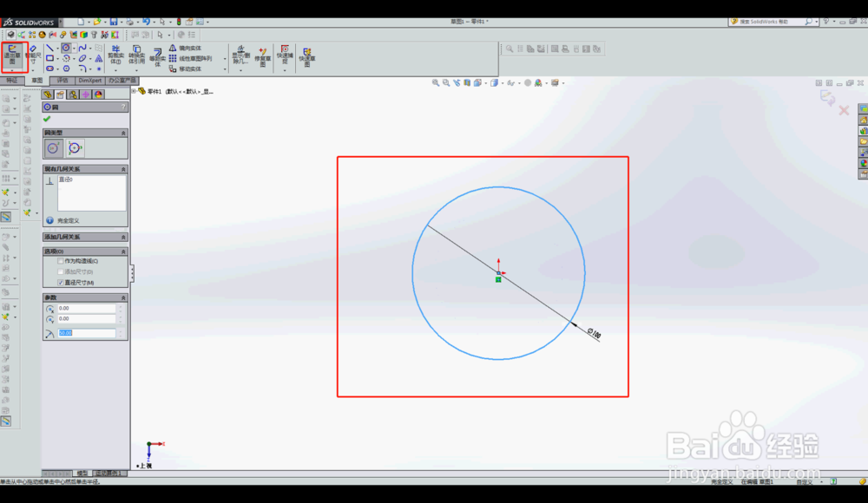Click the New document icon
Screen dimensions: 868x503
81,22
